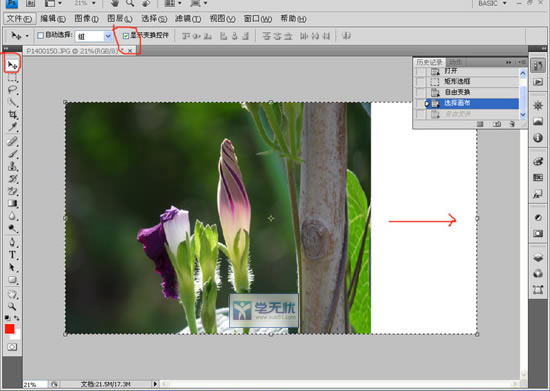Open the 图像(I) menu
Image resolution: width=550 pixels, height=391 pixels.
(86, 19)
